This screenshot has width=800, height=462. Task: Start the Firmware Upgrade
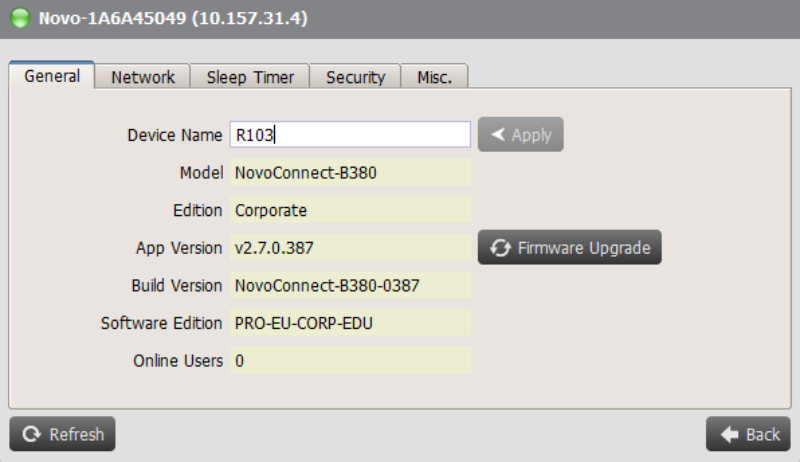pyautogui.click(x=569, y=247)
